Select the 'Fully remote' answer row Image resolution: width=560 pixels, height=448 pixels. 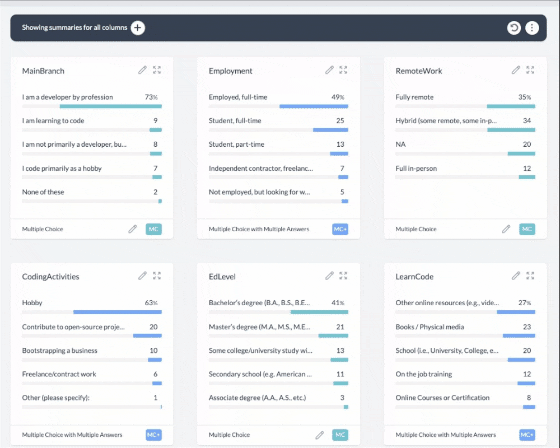[465, 101]
